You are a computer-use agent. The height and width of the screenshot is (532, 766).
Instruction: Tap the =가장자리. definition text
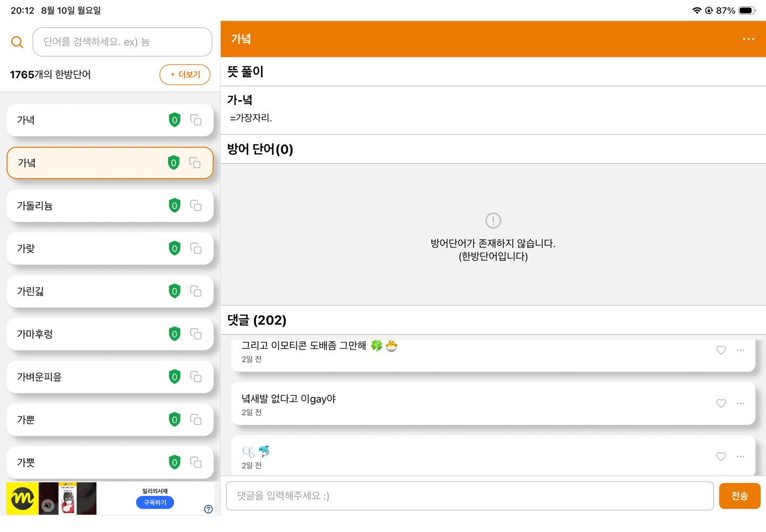(251, 118)
